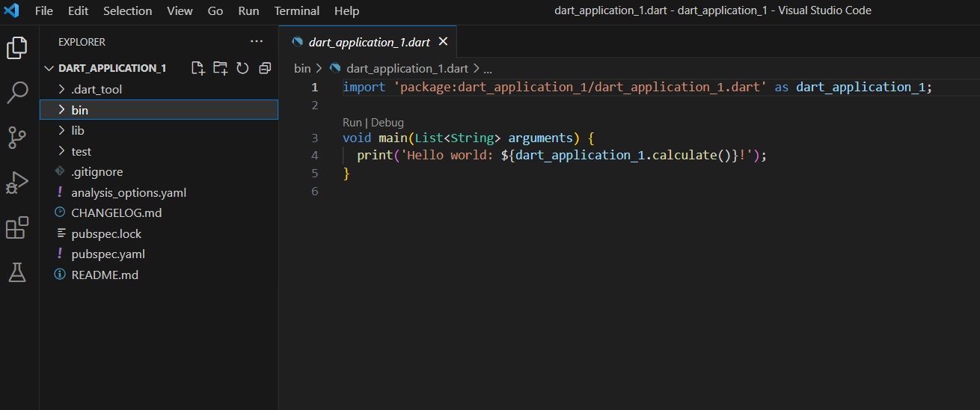
Task: Click the import package string on line 1
Action: [580, 87]
